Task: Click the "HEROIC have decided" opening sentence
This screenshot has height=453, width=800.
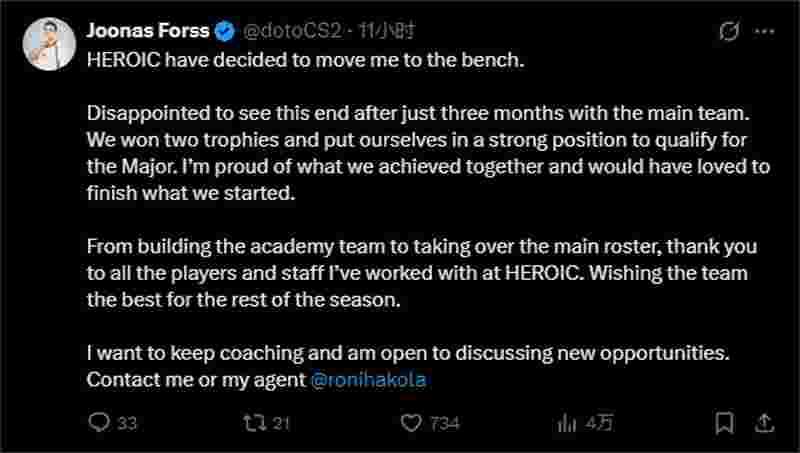Action: pos(306,60)
